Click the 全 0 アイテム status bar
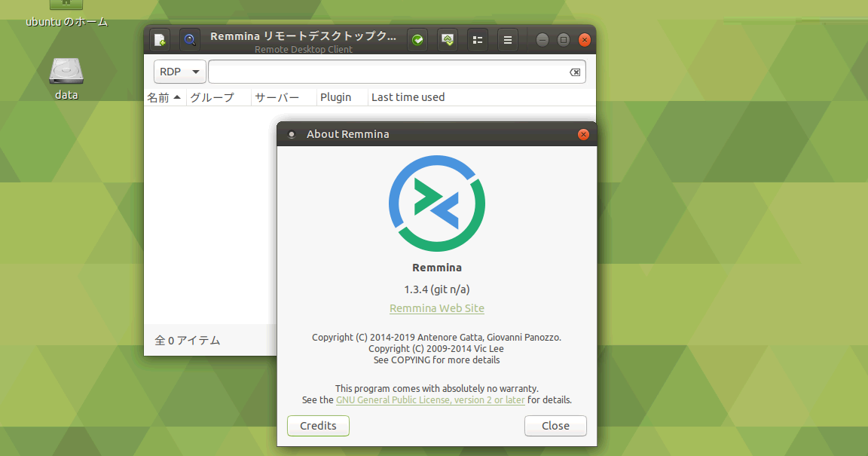 pos(190,340)
